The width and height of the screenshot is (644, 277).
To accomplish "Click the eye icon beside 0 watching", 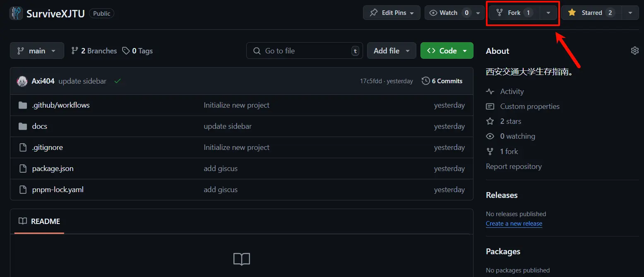I will coord(490,136).
